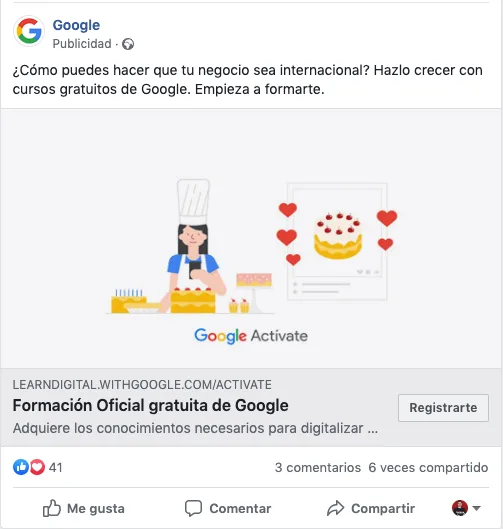The width and height of the screenshot is (503, 529).
Task: Open the Google page name link
Action: tap(76, 26)
